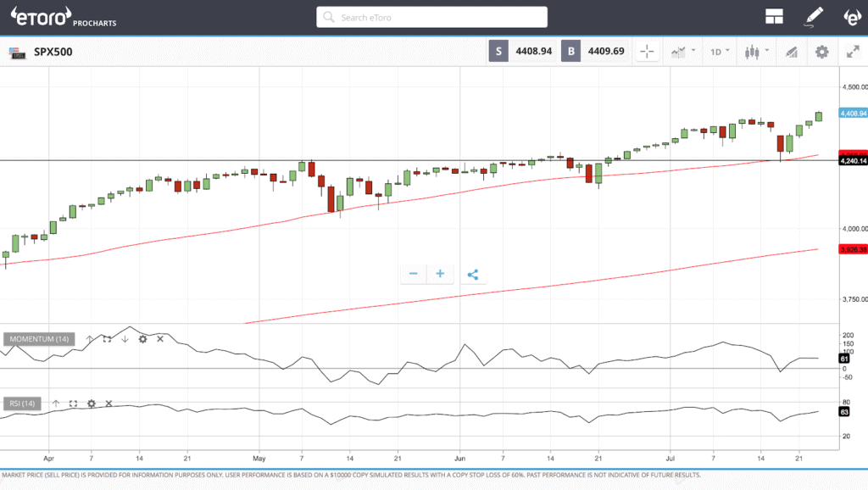Open chart settings gear in toolbar
Image resolution: width=868 pixels, height=490 pixels.
tap(821, 52)
